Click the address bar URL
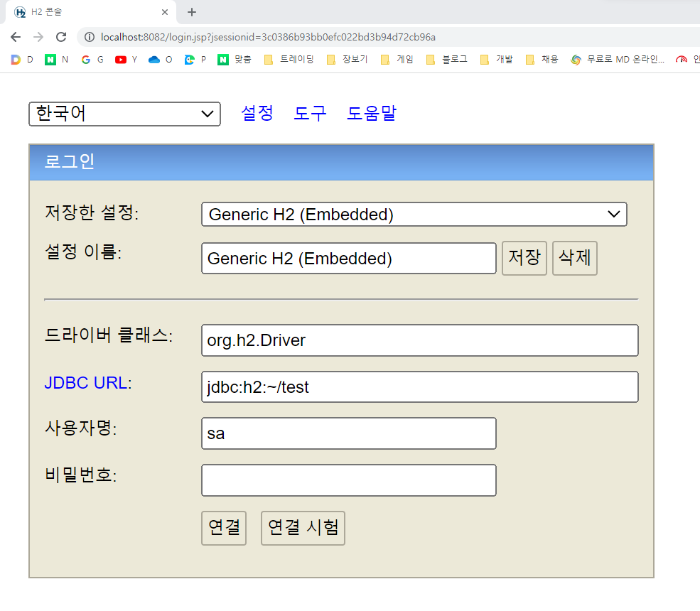 pos(268,37)
